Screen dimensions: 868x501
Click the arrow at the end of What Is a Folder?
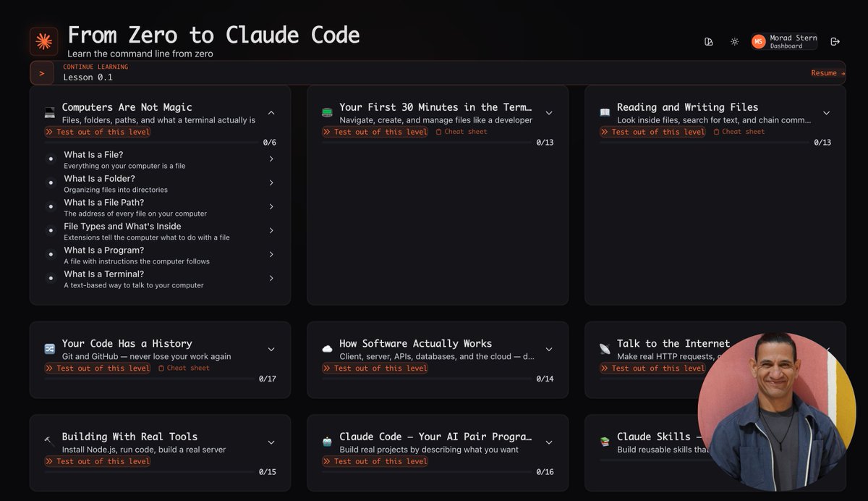(x=271, y=183)
